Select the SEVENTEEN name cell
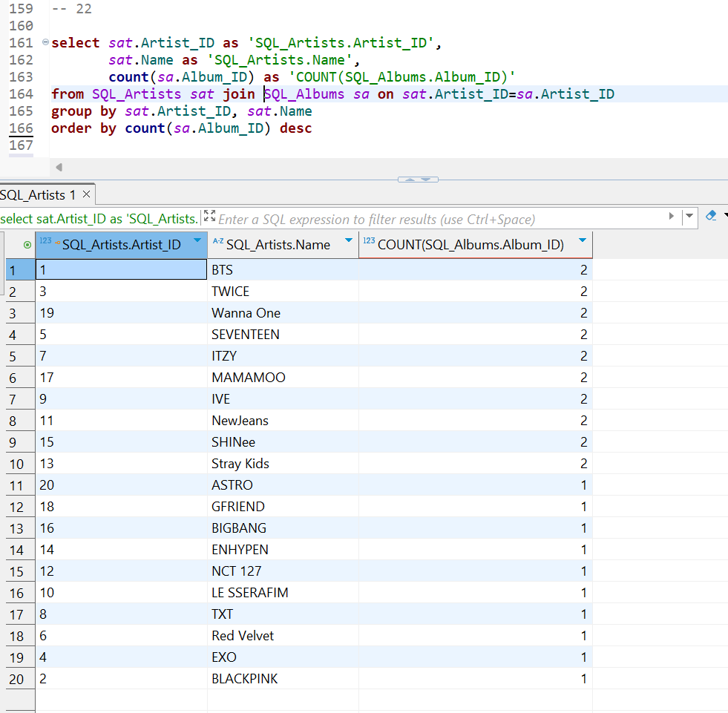728x713 pixels. [283, 334]
